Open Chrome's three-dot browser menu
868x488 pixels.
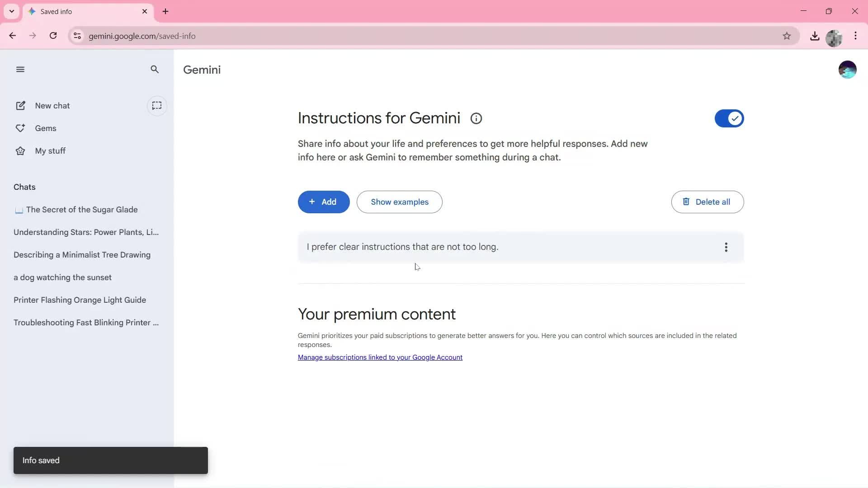855,36
